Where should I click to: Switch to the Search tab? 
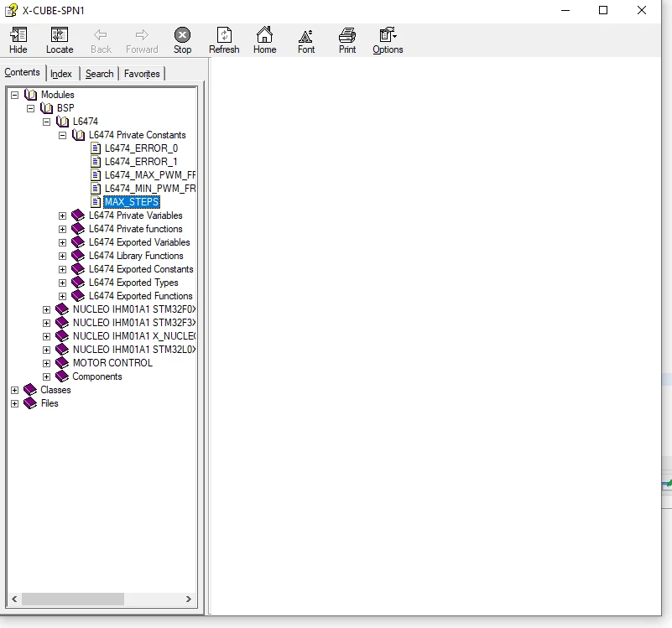coord(100,74)
